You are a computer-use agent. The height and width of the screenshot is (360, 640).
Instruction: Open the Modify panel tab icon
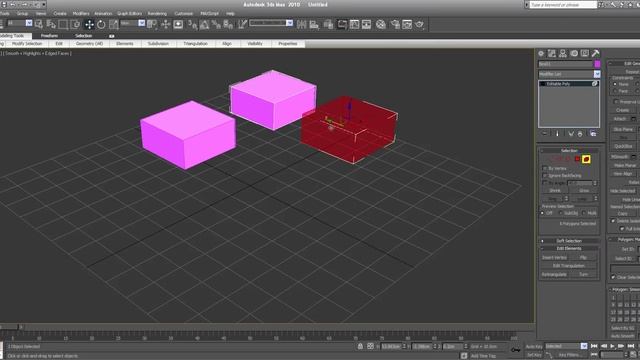(552, 53)
